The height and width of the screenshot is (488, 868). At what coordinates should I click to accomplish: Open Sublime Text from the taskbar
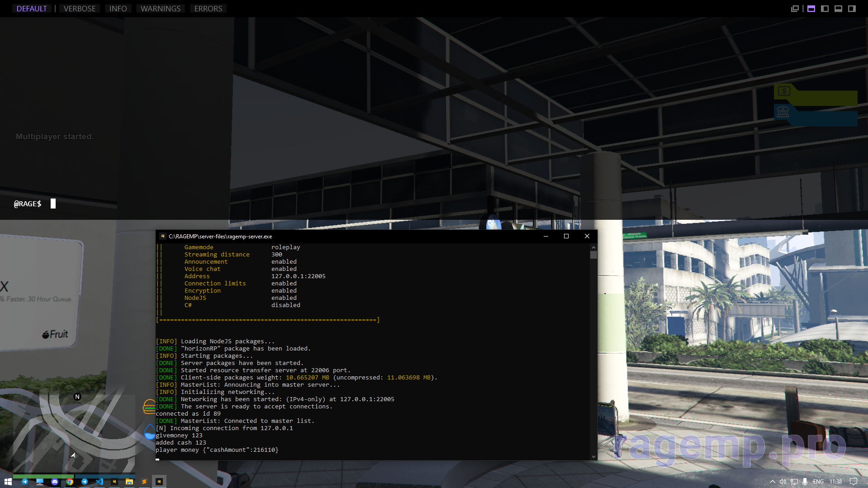[x=144, y=482]
